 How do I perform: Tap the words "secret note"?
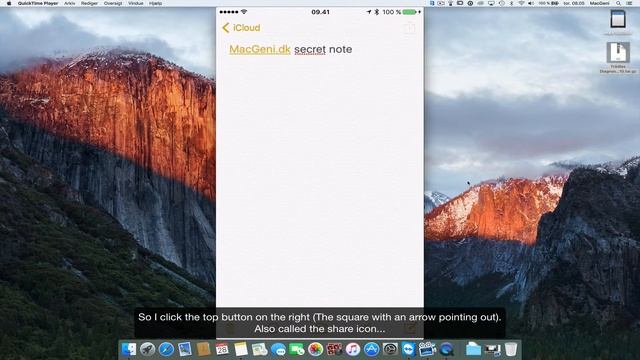coord(323,49)
